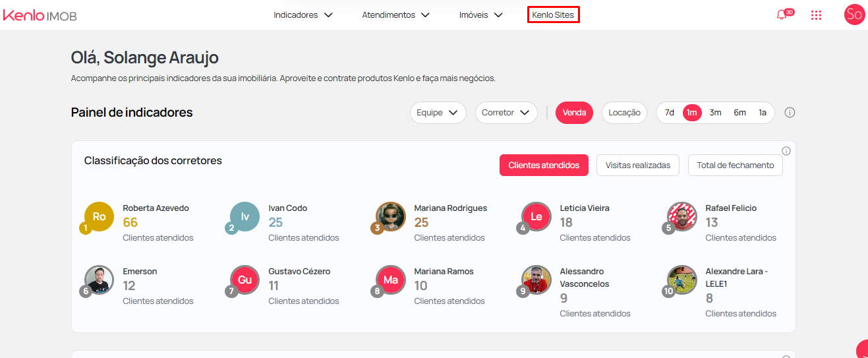Viewport: 868px width, 358px height.
Task: Click the Kenlo IMOB logo
Action: [x=40, y=15]
